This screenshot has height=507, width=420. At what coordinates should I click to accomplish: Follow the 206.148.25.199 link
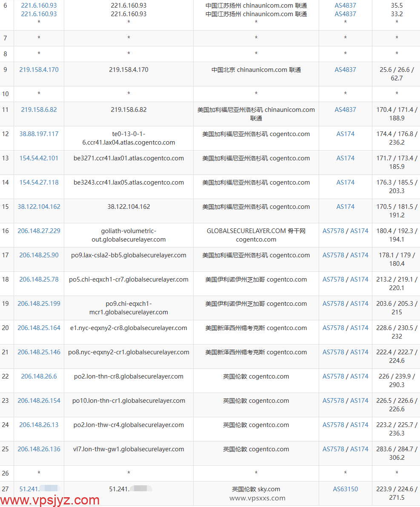[39, 304]
